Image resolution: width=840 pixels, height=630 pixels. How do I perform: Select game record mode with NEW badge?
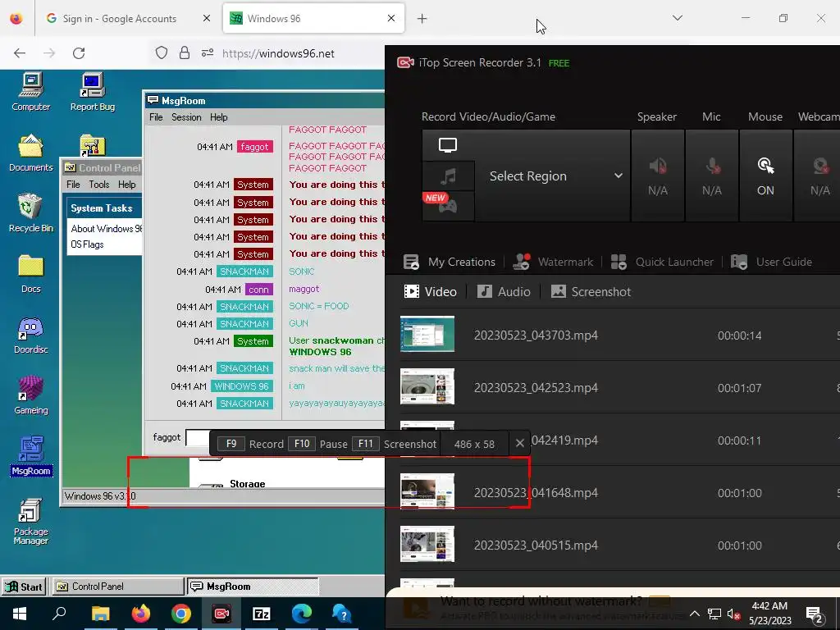(448, 206)
